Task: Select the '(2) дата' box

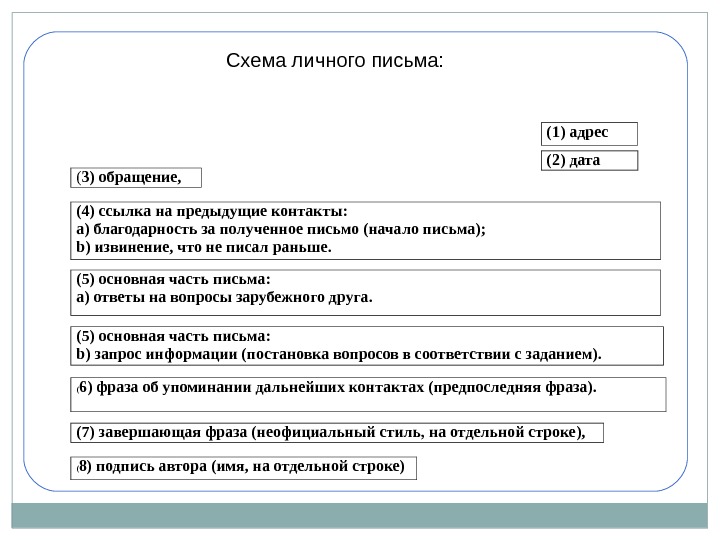Action: point(589,161)
